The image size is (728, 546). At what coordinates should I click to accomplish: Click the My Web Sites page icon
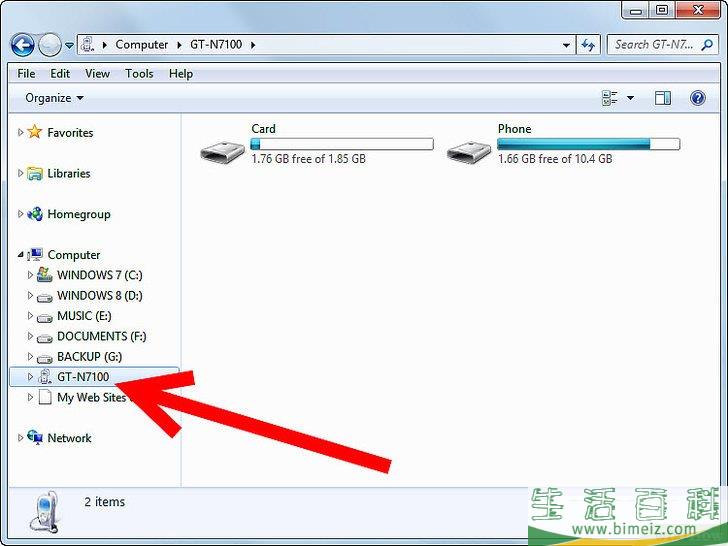[45, 397]
